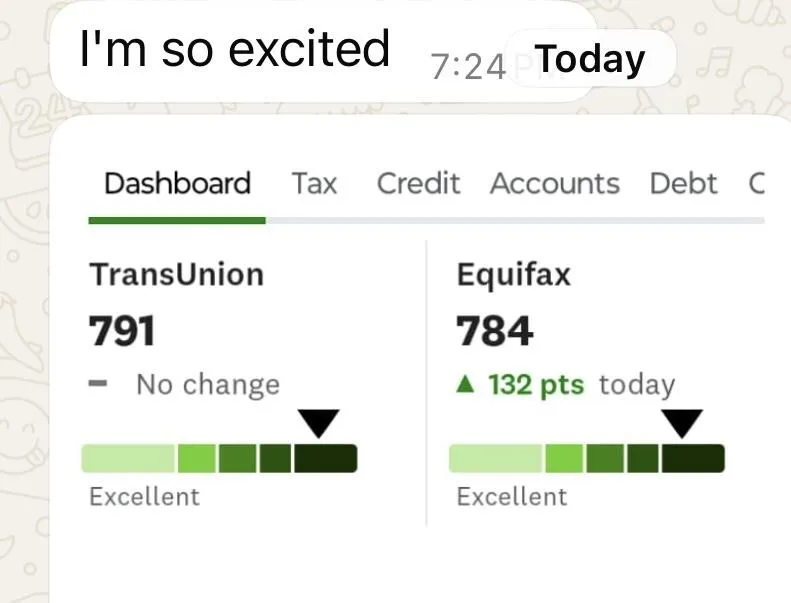791x603 pixels.
Task: Click the partially visible tab after Debt
Action: tap(756, 184)
